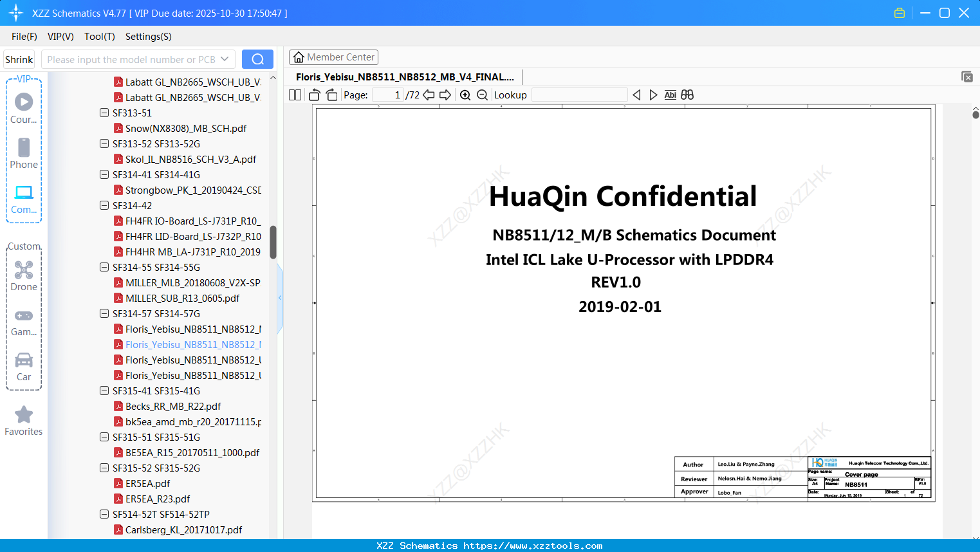The image size is (980, 552).
Task: Click the XZZ Schematics app logo
Action: (16, 13)
